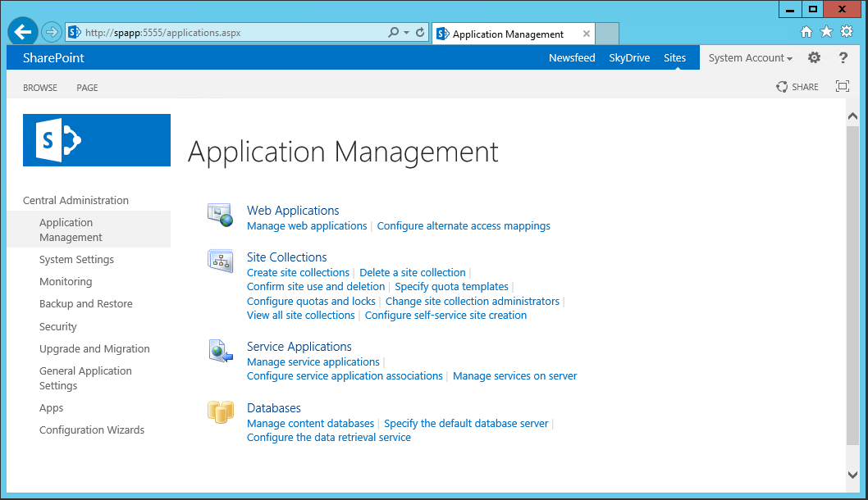Click View all site collections
Image resolution: width=868 pixels, height=500 pixels.
coord(300,315)
